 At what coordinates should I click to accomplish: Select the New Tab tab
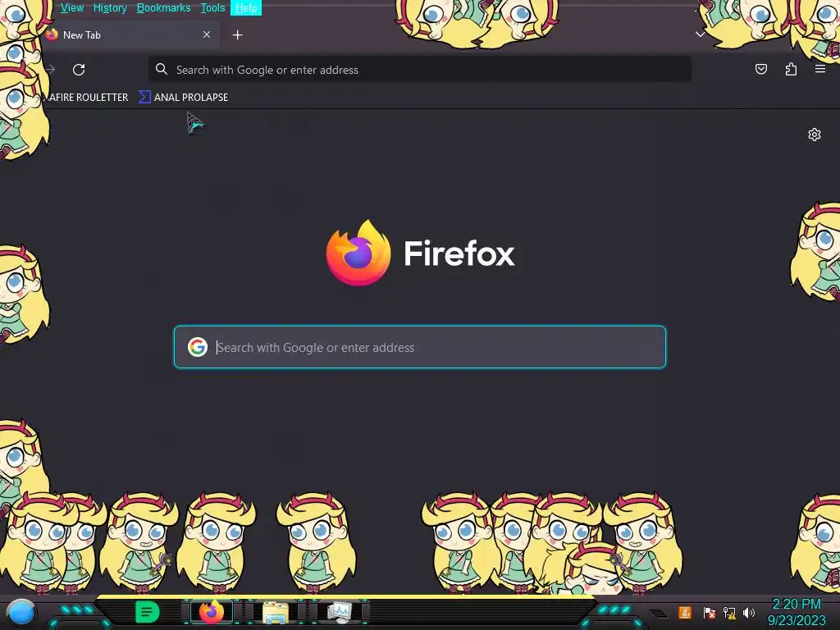[x=129, y=34]
